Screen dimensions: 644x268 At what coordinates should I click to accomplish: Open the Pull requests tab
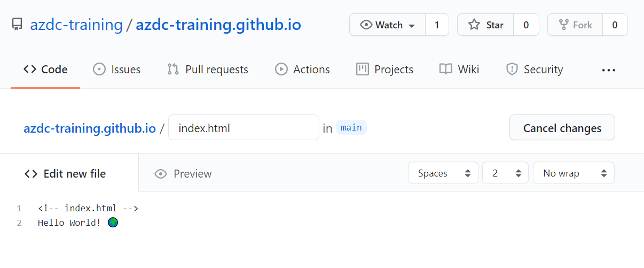pos(207,70)
